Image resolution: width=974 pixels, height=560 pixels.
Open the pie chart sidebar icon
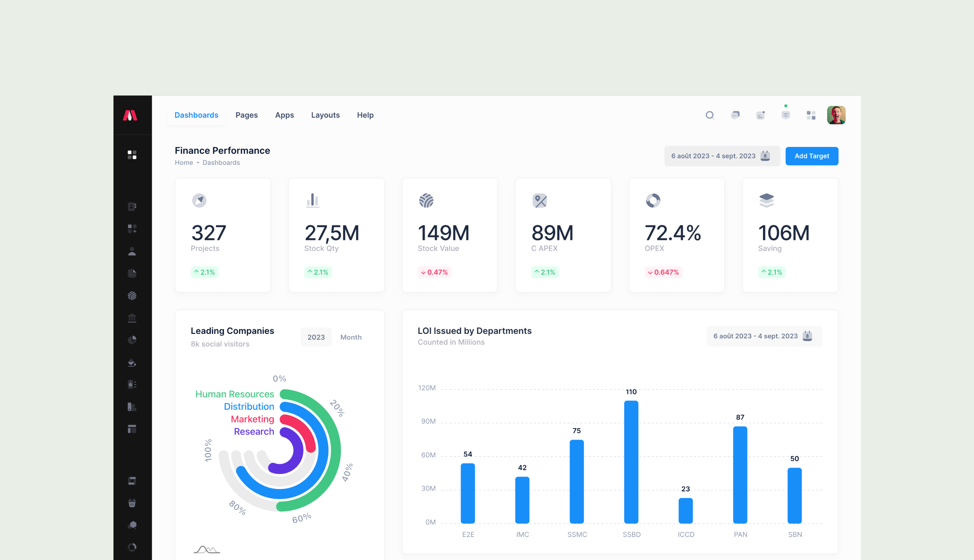(x=132, y=340)
